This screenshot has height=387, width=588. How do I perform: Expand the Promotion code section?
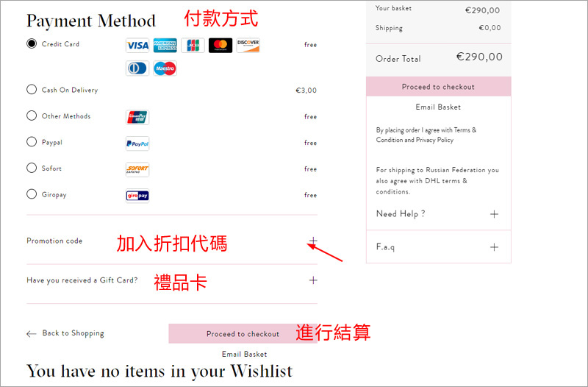313,241
